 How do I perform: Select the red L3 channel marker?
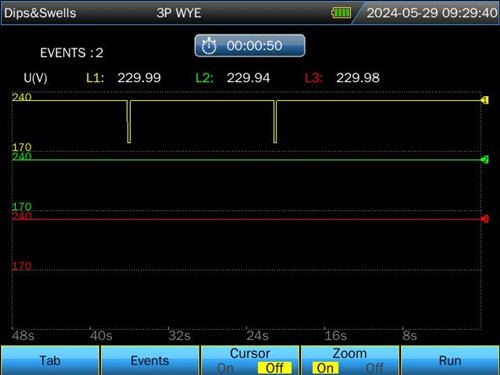pyautogui.click(x=485, y=219)
